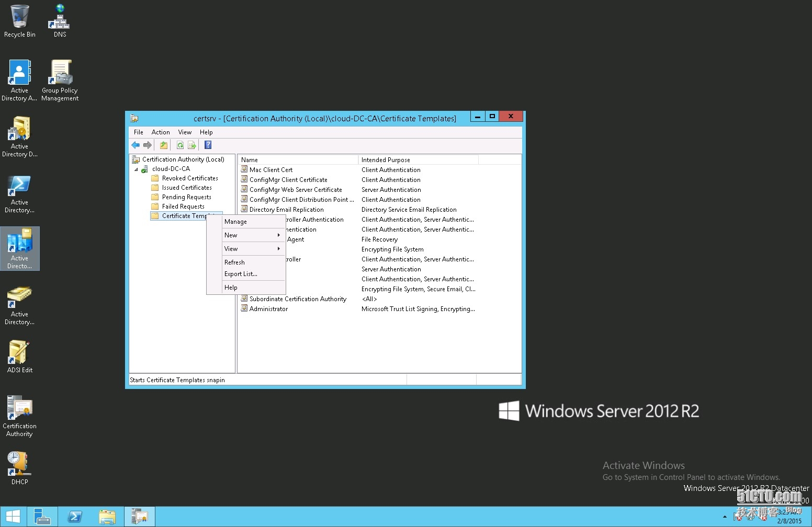Click the 'ConfigMgr Client Certificate' name text
The width and height of the screenshot is (812, 527).
click(x=288, y=180)
